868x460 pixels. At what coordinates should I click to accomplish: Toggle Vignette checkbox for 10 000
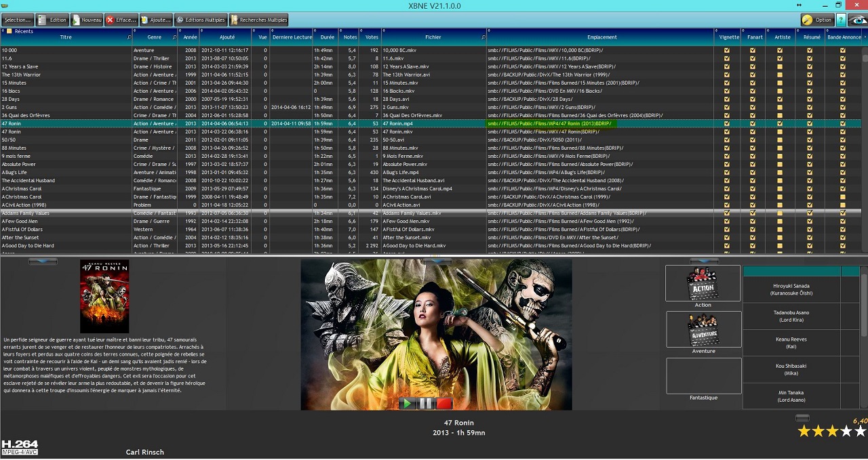727,50
